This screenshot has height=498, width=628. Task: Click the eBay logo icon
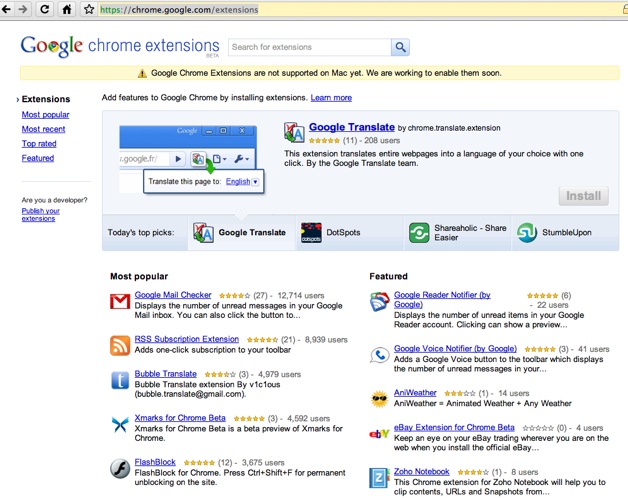[379, 433]
